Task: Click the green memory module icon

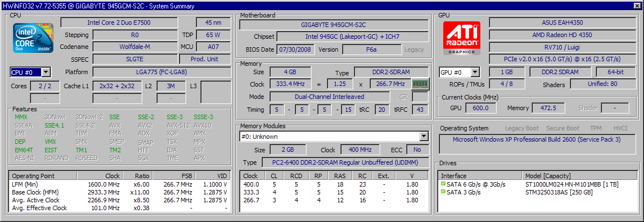Action: tap(420, 84)
